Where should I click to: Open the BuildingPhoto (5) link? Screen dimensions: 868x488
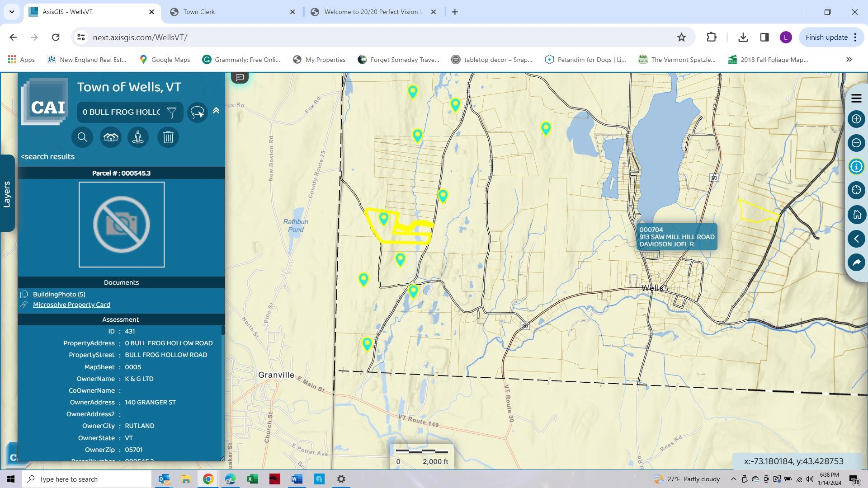click(59, 294)
